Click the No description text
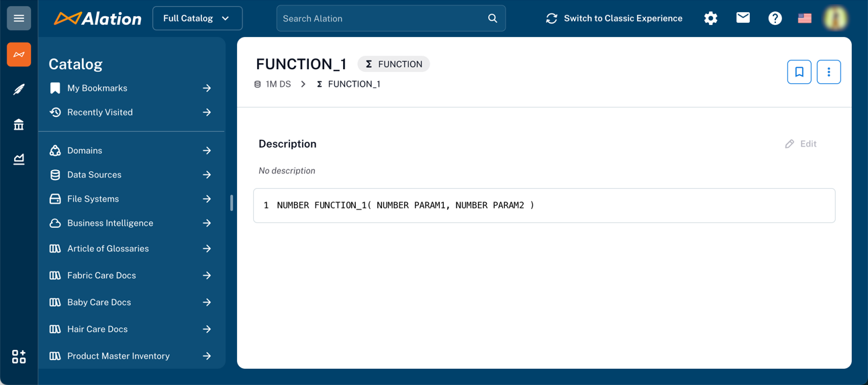868x385 pixels. pos(287,171)
